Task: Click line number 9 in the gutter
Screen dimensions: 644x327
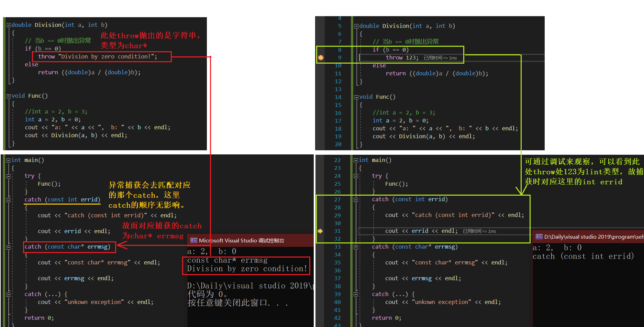Action: tap(340, 58)
